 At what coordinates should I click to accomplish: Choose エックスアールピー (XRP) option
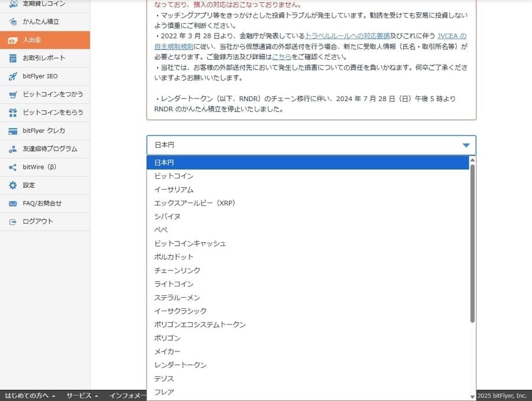pyautogui.click(x=308, y=203)
